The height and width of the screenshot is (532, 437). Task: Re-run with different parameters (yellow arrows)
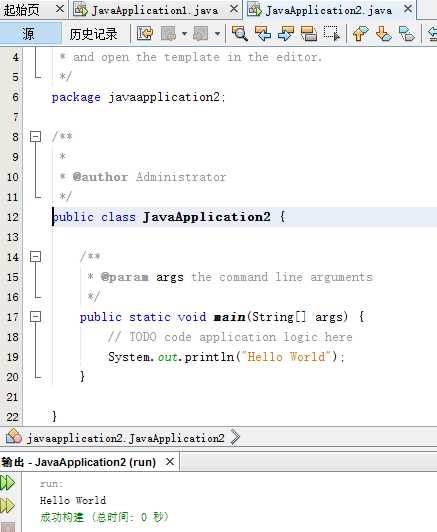(7, 506)
